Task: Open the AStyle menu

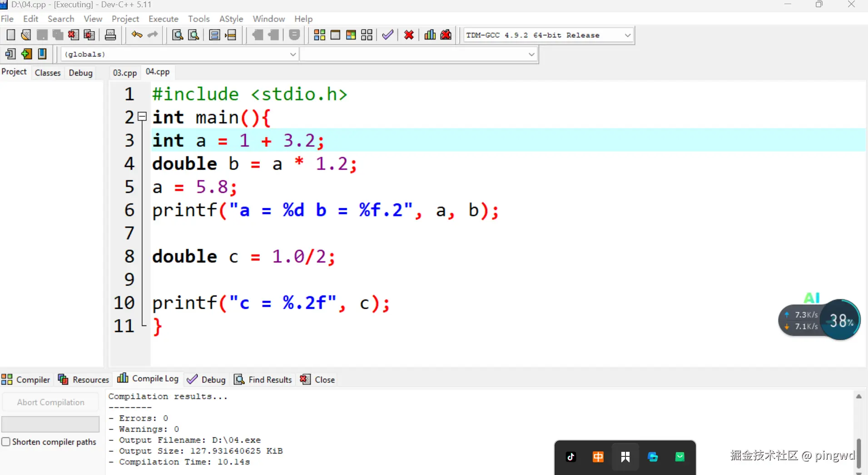Action: pyautogui.click(x=231, y=19)
